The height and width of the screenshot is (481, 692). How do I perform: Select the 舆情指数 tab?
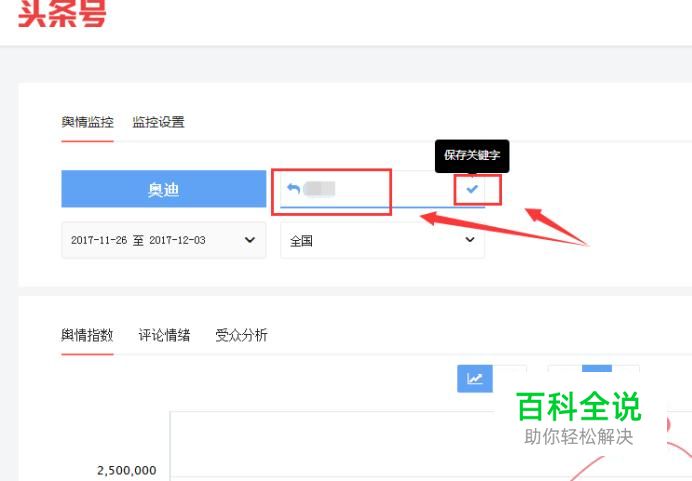click(x=87, y=335)
